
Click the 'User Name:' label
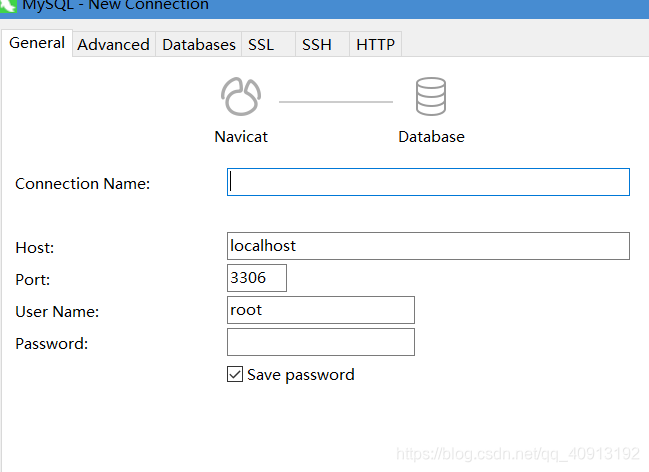coord(57,311)
